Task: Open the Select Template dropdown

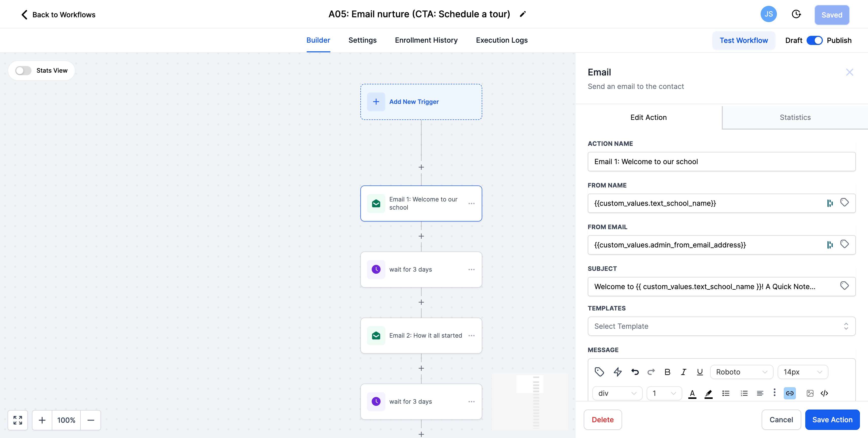Action: 721,326
